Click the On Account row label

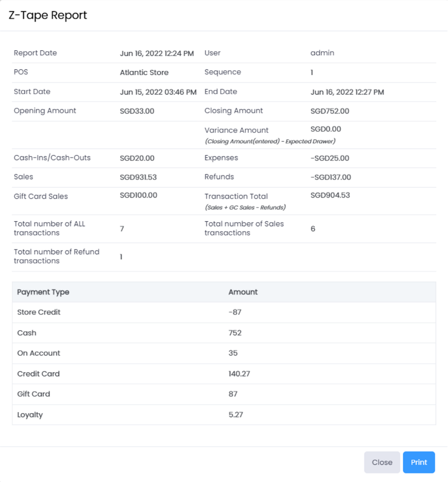(x=38, y=353)
